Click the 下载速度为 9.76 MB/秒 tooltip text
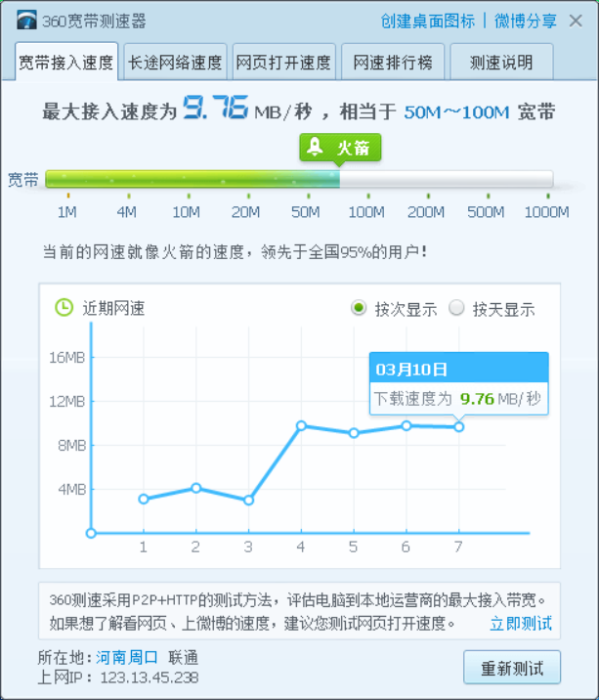 pyautogui.click(x=457, y=398)
